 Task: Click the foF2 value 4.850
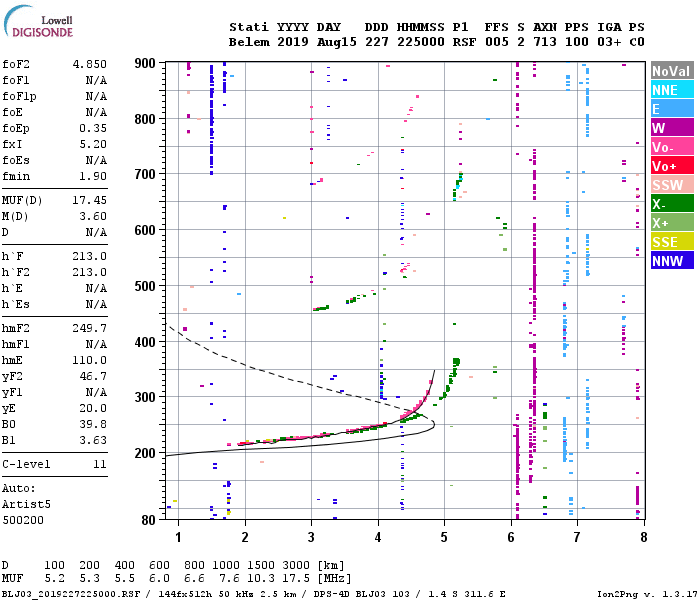coord(90,64)
